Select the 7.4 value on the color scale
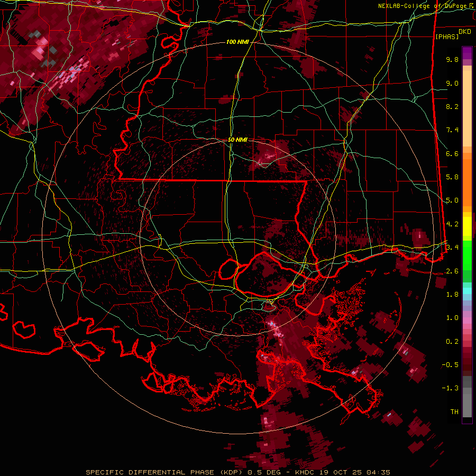Viewport: 476px width, 476px height. click(452, 130)
